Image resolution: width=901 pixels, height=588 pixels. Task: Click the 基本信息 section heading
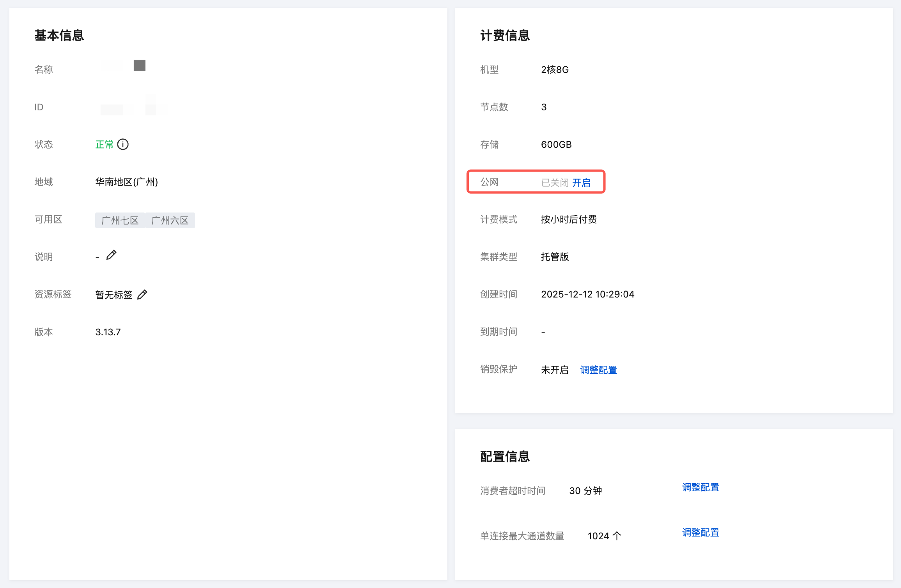click(59, 35)
